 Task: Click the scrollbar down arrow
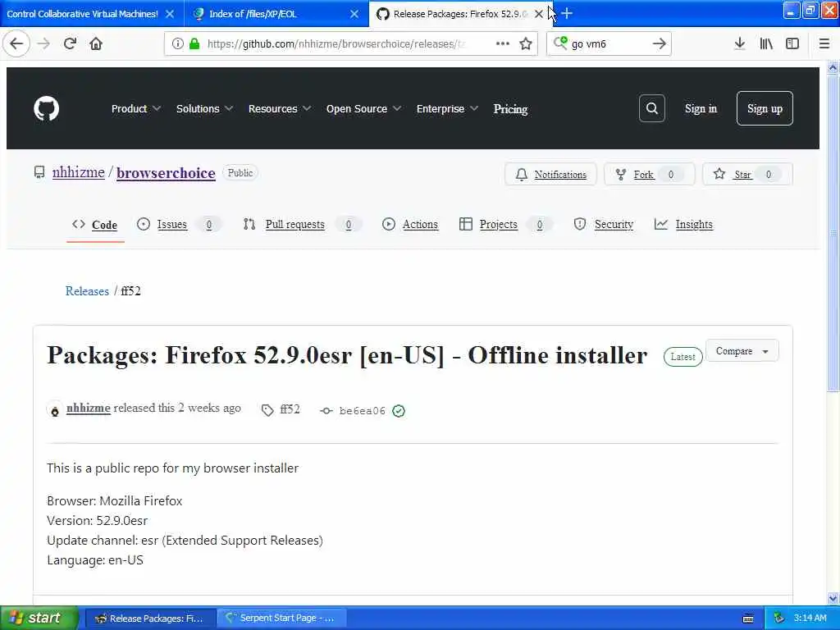(833, 598)
